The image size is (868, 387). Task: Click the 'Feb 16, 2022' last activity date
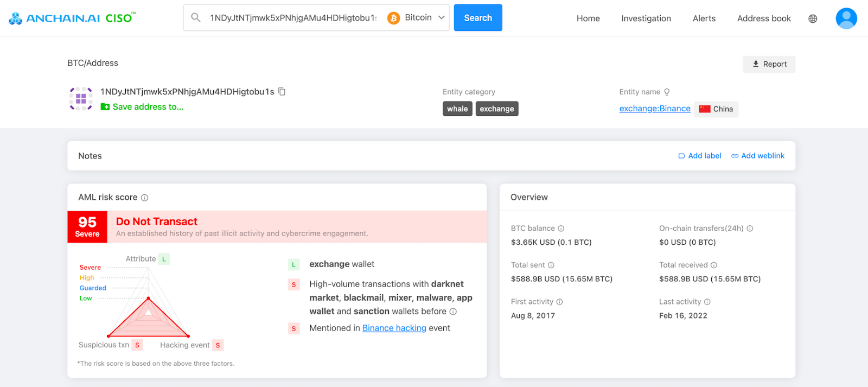pos(683,316)
